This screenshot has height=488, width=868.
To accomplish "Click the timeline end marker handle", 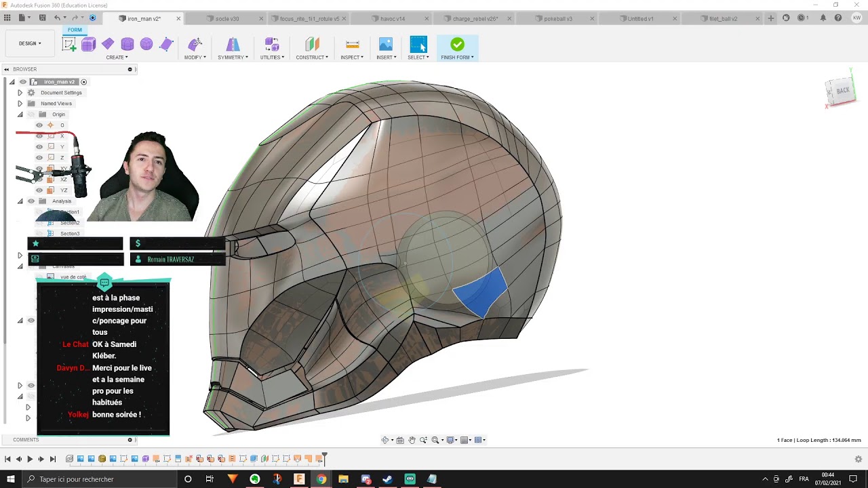I will point(324,457).
